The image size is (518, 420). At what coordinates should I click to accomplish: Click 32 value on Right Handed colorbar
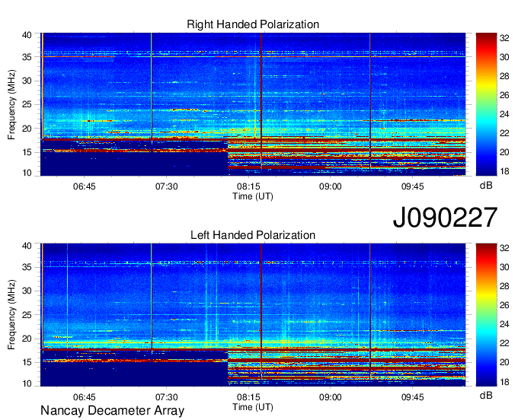pos(504,38)
